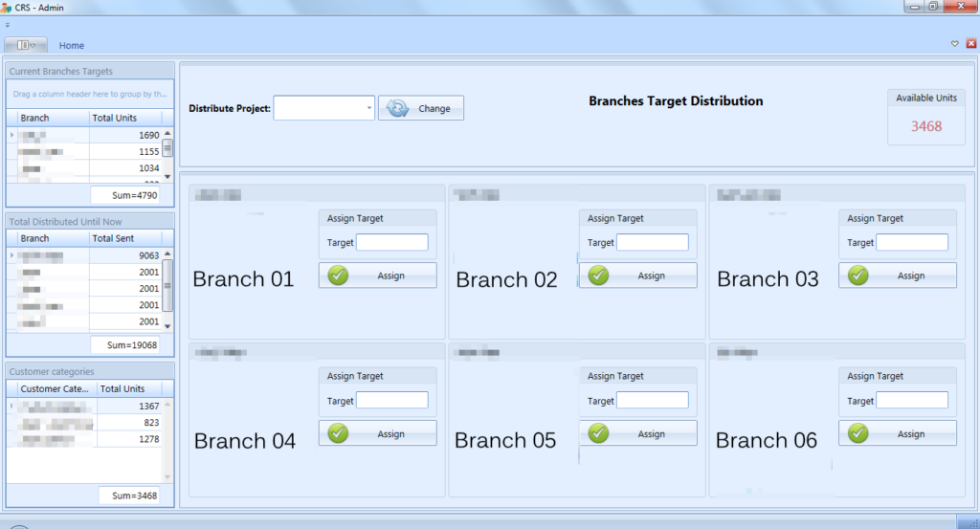Click scroll-up arrow in Current Branches Targets grid
The height and width of the screenshot is (529, 980).
tap(167, 134)
